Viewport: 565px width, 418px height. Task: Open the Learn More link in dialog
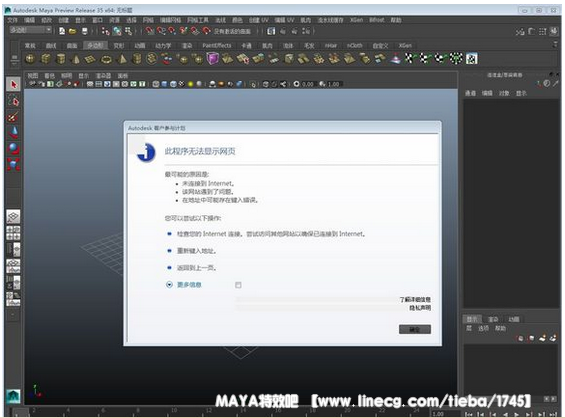(415, 299)
